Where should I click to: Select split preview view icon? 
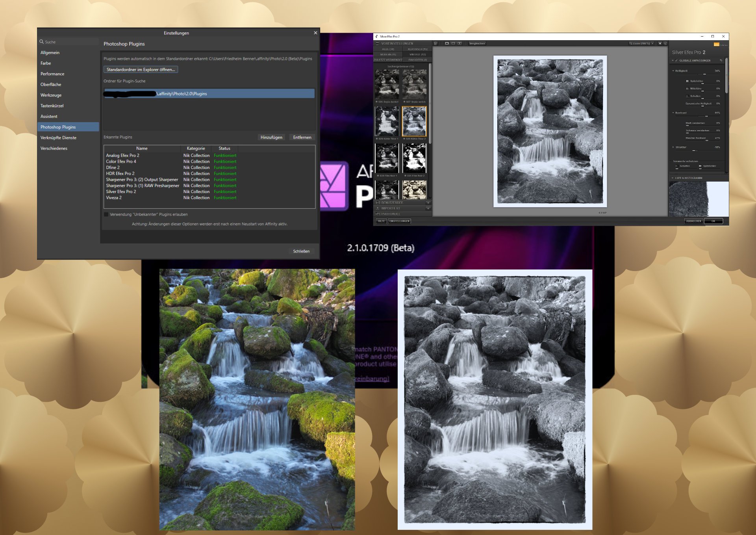click(453, 43)
